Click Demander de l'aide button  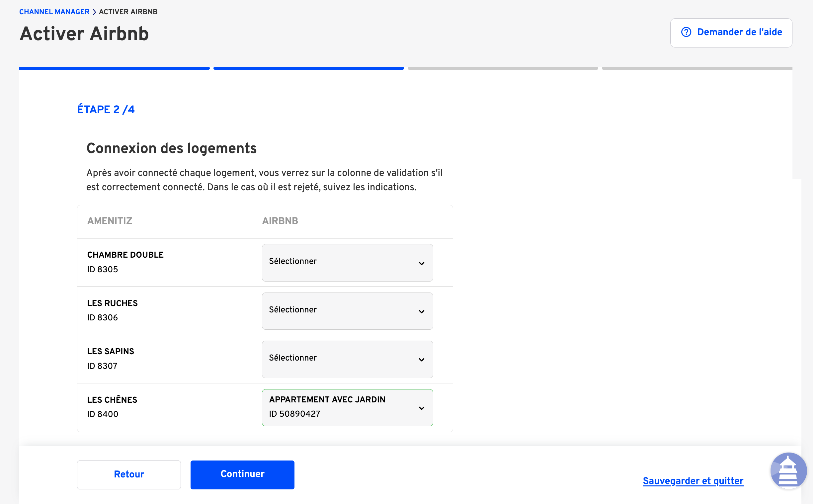pyautogui.click(x=731, y=33)
